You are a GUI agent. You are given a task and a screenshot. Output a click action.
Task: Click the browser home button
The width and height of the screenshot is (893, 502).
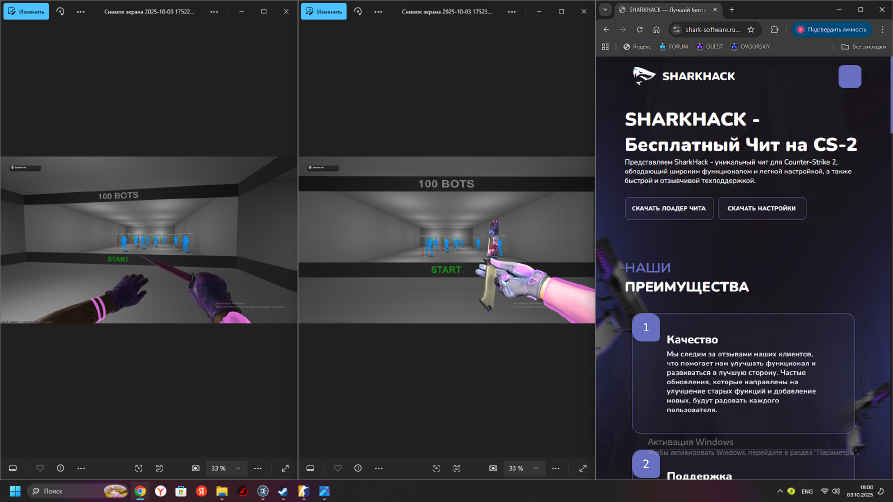click(656, 29)
